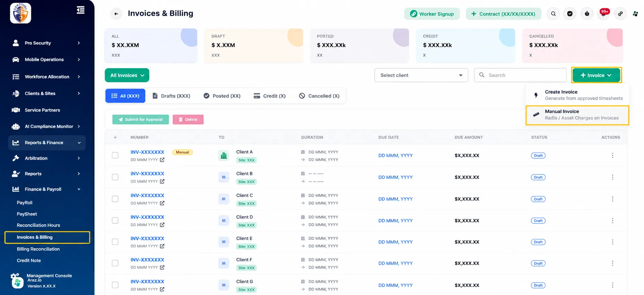
Task: Open the All Invoices dropdown
Action: pyautogui.click(x=127, y=75)
